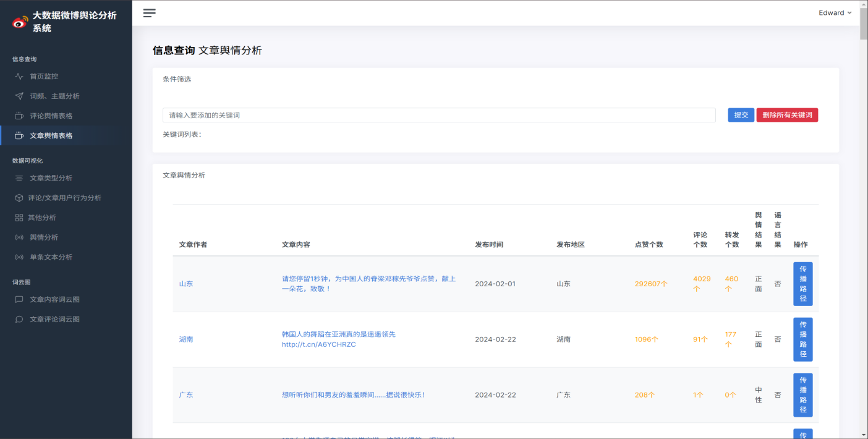Open 评论/文章用户行为分析 user behavior icon
Viewport: 868px width, 439px height.
click(20, 197)
